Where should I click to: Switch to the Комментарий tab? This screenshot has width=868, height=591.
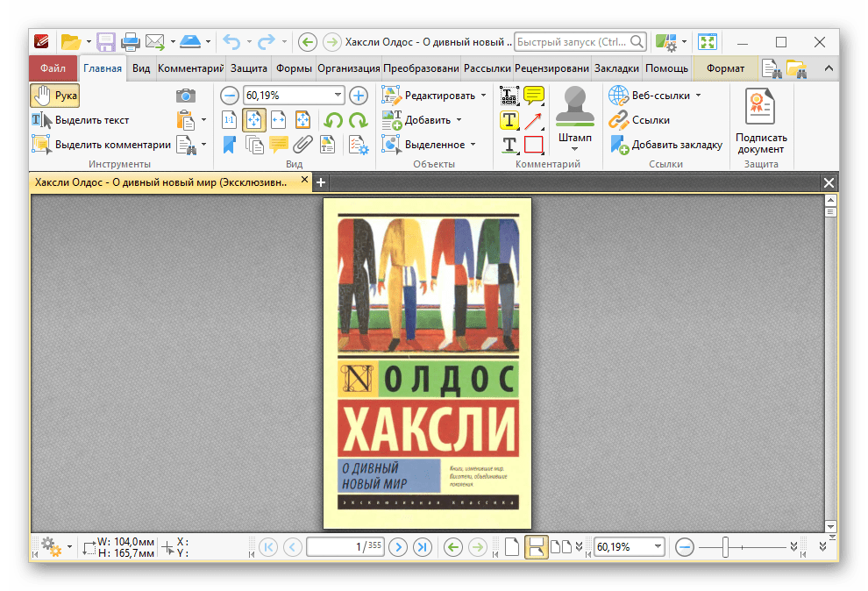click(x=190, y=68)
